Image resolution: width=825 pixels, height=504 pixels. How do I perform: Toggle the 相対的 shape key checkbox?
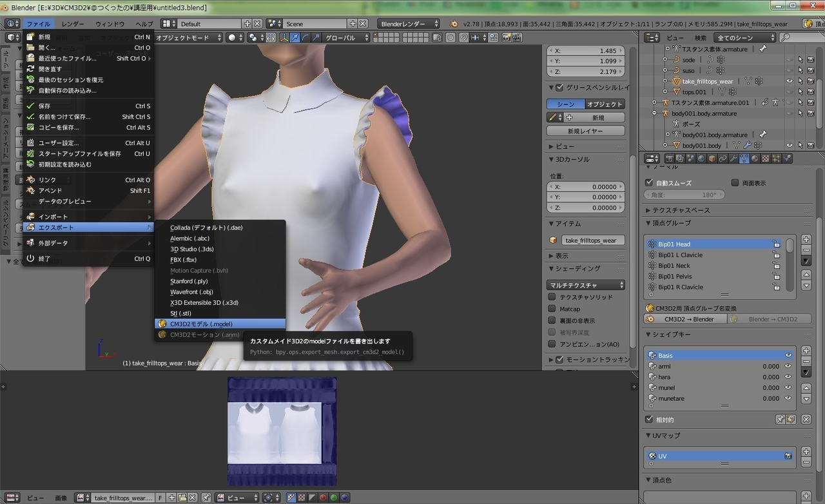[649, 420]
